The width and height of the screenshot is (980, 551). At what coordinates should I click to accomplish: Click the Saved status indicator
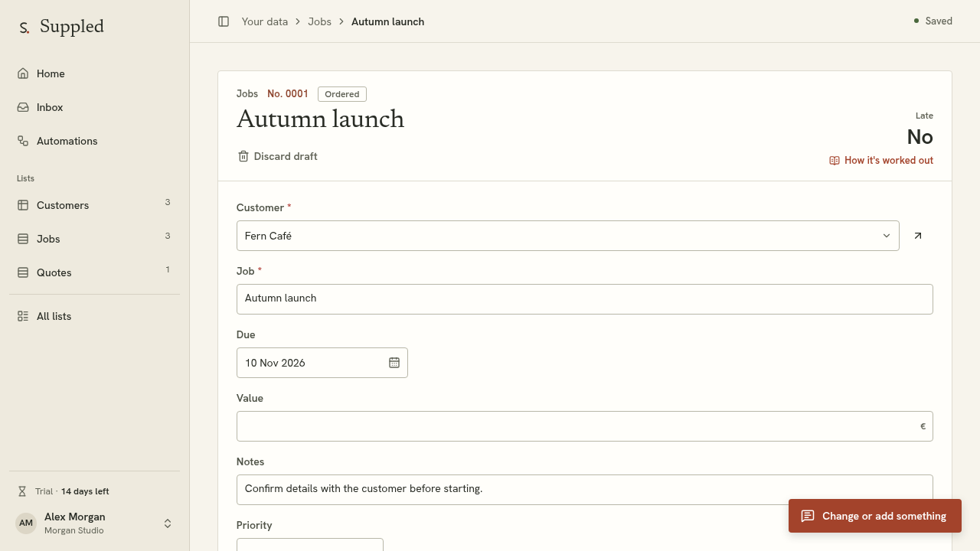[933, 21]
